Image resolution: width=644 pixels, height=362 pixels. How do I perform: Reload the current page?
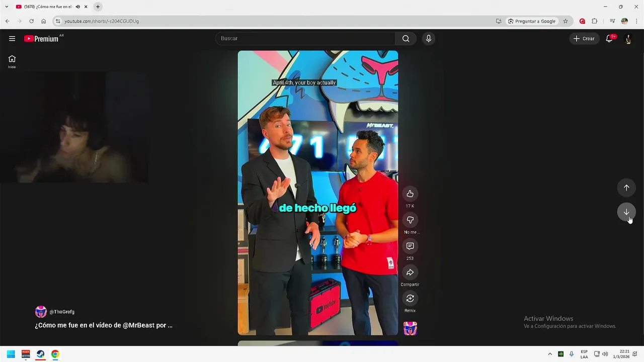click(31, 21)
